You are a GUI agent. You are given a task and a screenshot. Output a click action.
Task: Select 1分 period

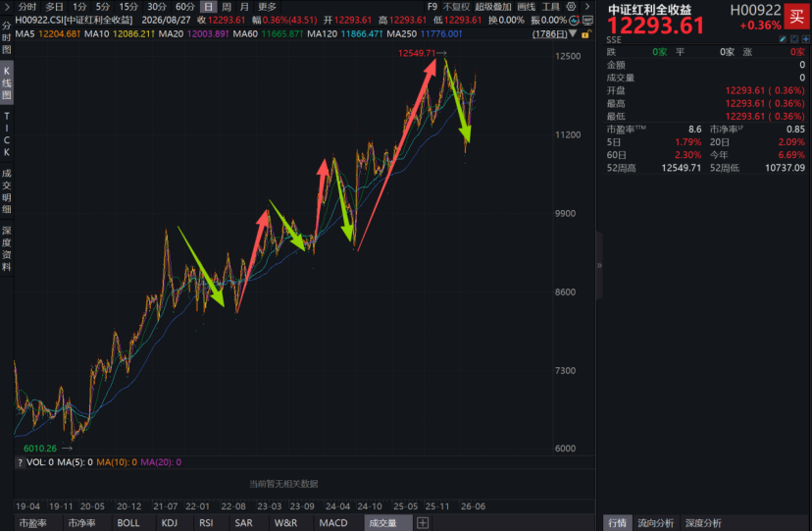pos(79,7)
